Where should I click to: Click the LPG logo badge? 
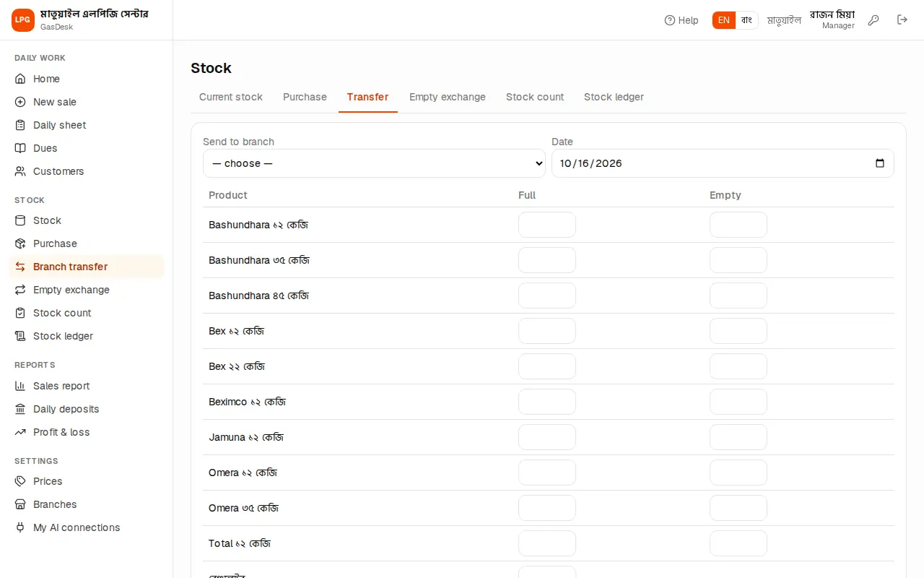point(23,20)
